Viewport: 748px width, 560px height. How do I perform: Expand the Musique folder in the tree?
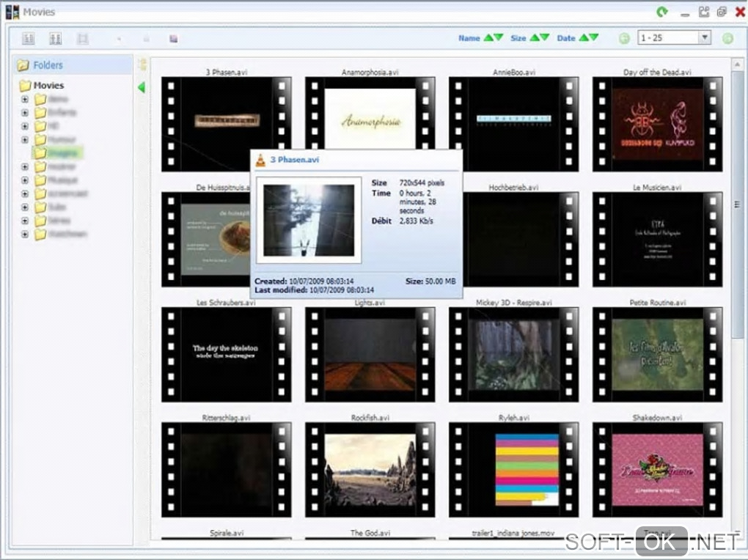click(25, 180)
